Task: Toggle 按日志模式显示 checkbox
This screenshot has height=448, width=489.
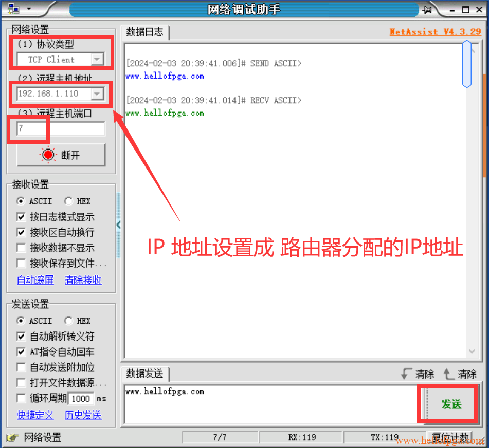Action: 21,217
